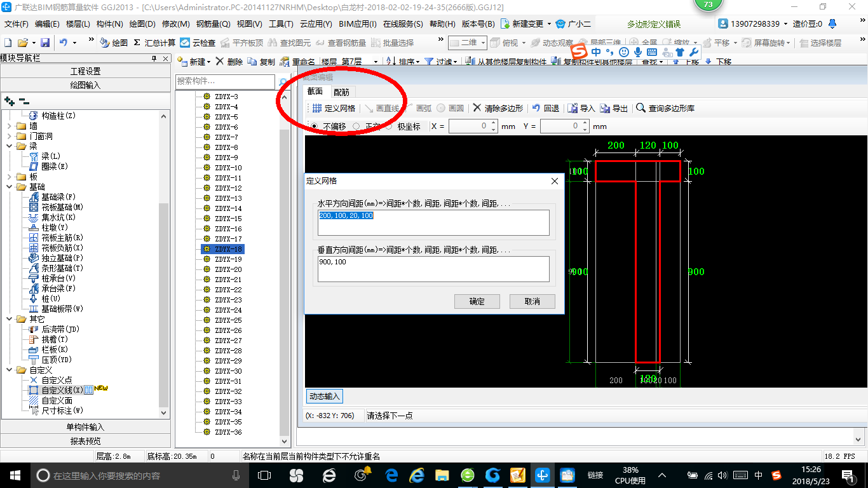
Task: Open the 构件(N) menu
Action: pos(109,24)
